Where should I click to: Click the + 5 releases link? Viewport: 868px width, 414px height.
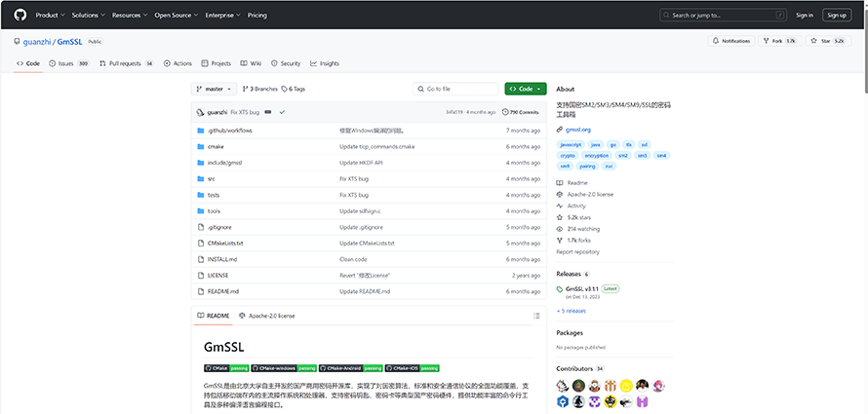tap(572, 311)
